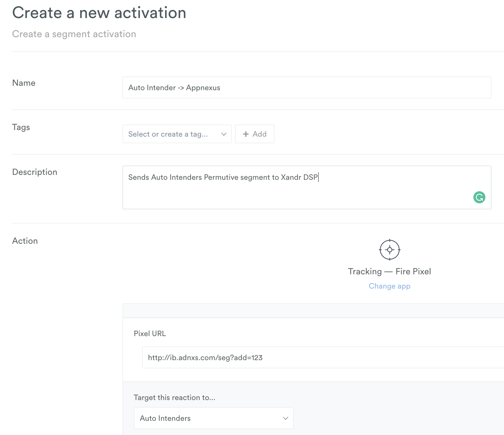
Task: Click the Description field label
Action: (35, 172)
